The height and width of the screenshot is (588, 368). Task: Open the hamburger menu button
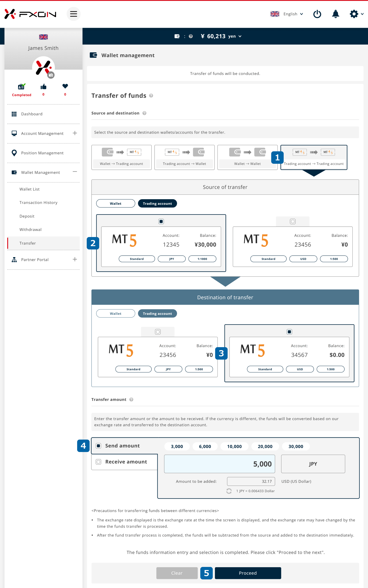tap(74, 14)
